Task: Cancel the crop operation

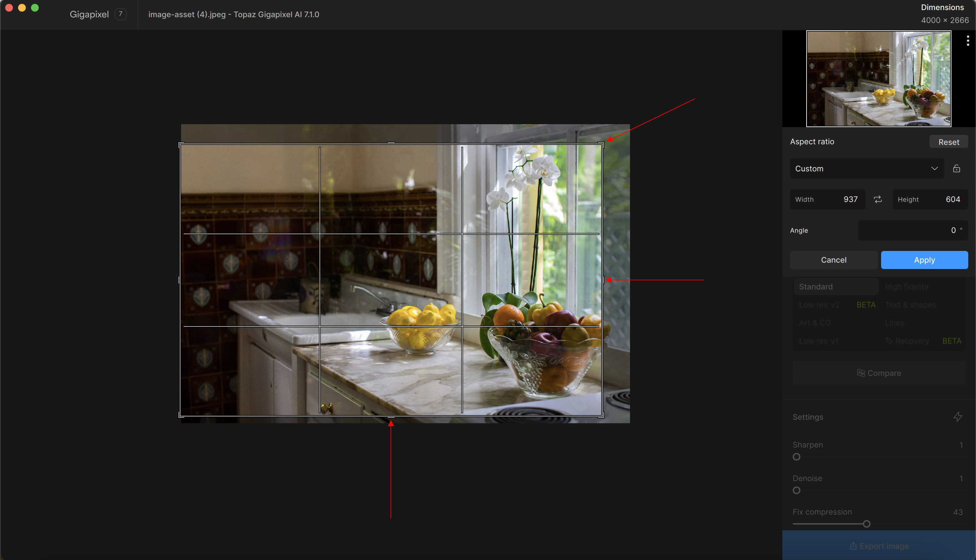Action: (x=833, y=260)
